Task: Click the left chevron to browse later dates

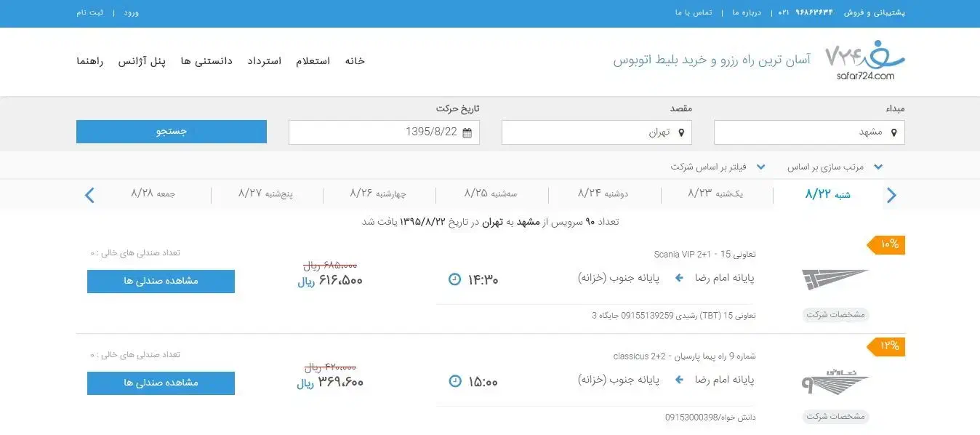Action: pyautogui.click(x=89, y=195)
